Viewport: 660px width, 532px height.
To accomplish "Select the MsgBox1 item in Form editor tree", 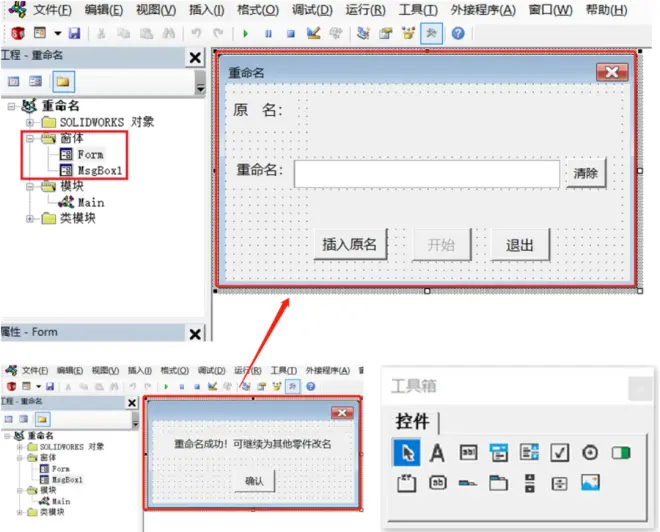I will click(x=100, y=170).
